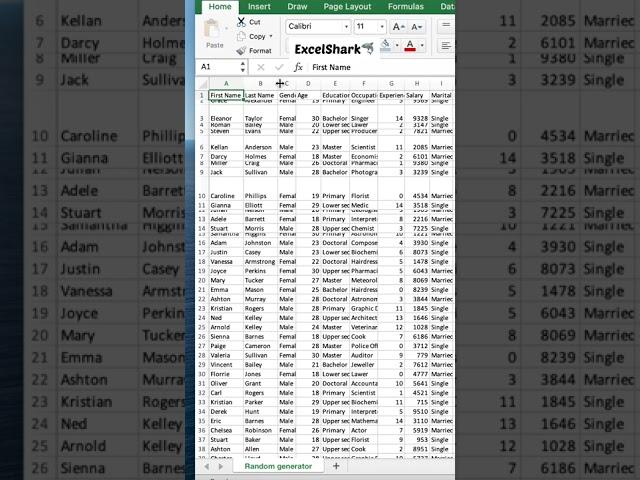Image resolution: width=640 pixels, height=480 pixels.
Task: Click the align text left icon
Action: 446,45
